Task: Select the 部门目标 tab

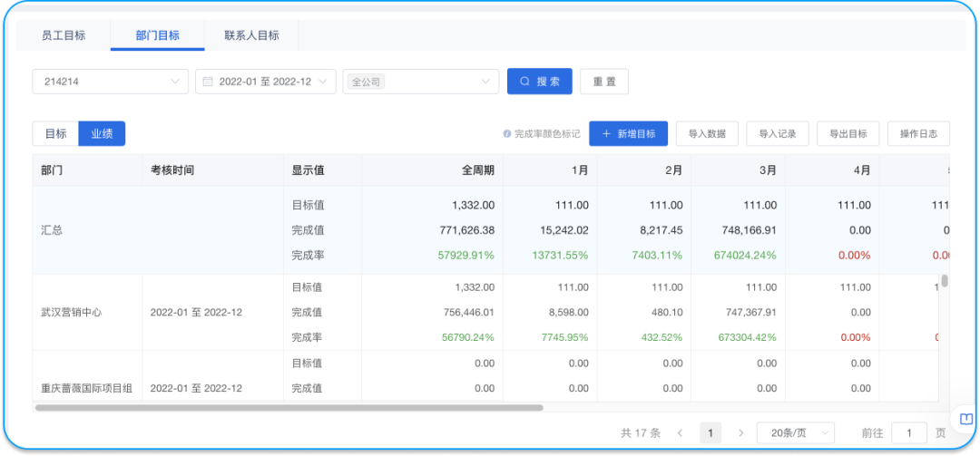Action: pos(158,35)
